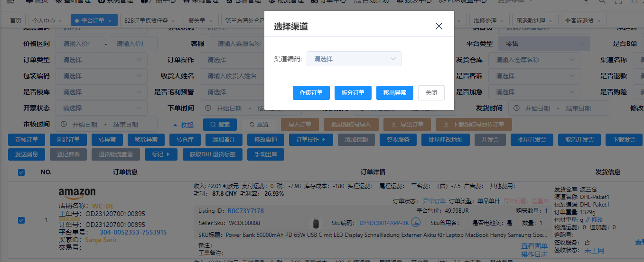Image resolution: width=644 pixels, height=262 pixels.
Task: Switch to the 非客诉退货 tab
Action: pos(579,21)
